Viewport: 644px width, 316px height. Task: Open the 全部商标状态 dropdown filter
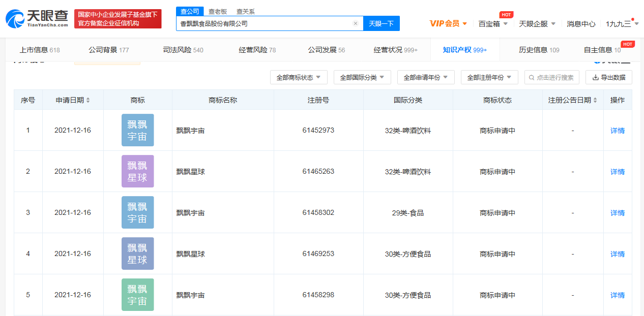(x=299, y=78)
